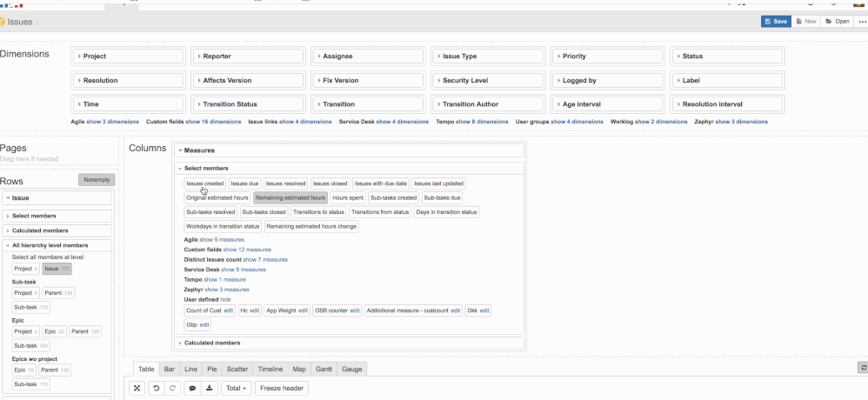Collapse All hierarchy level members section

tap(57, 245)
